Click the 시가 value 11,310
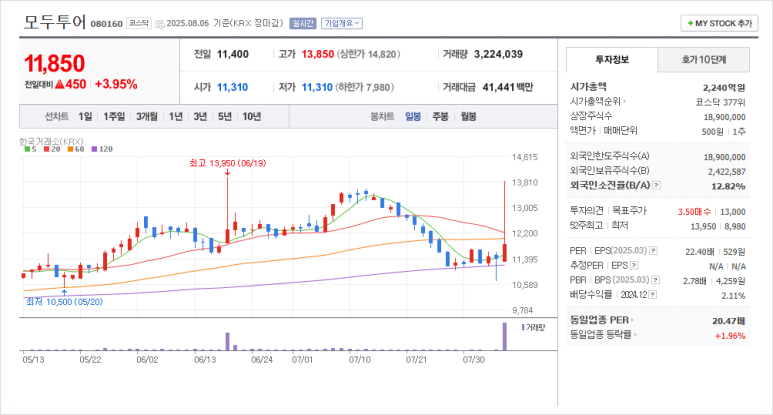This screenshot has width=773, height=415. pos(233,88)
